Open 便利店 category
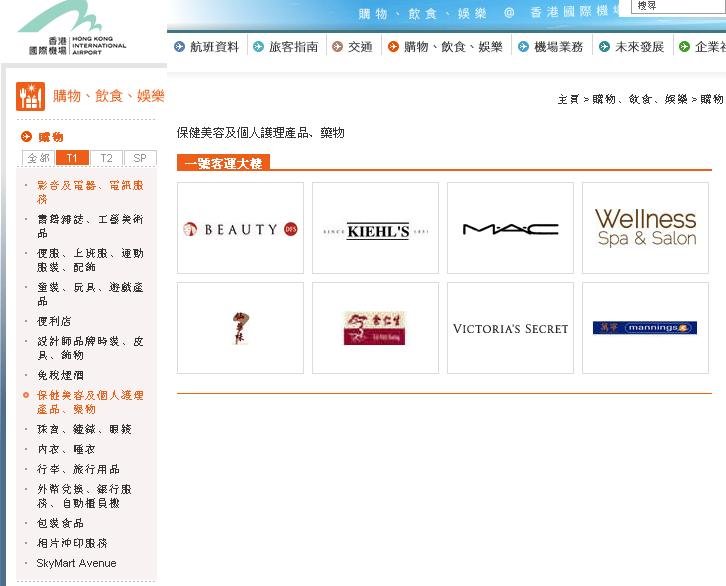Screen dimensions: 726x586 (54, 321)
